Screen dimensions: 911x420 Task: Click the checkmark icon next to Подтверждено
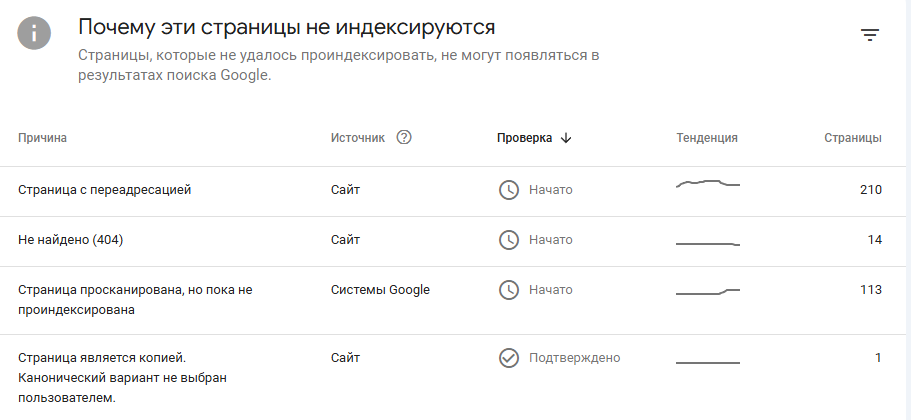click(509, 358)
